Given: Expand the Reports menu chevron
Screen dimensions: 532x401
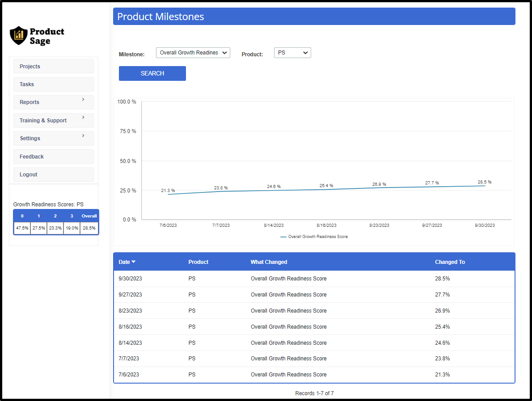Looking at the screenshot, I should [83, 99].
